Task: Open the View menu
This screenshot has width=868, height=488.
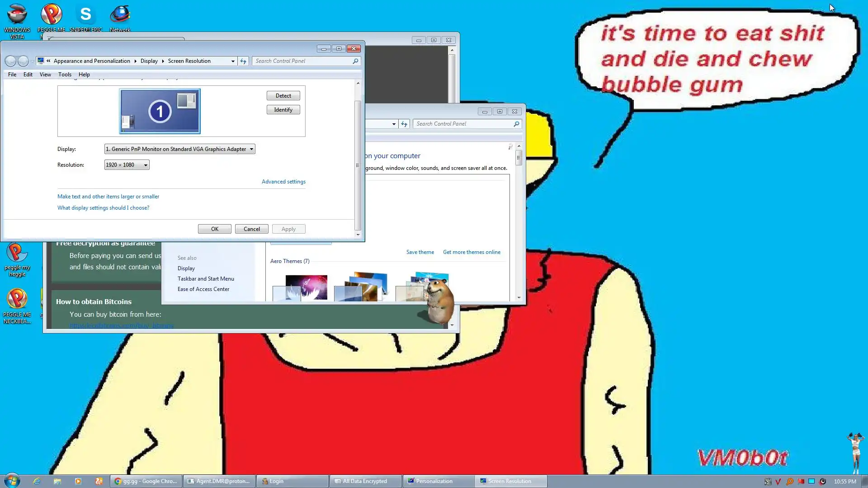Action: (x=45, y=75)
